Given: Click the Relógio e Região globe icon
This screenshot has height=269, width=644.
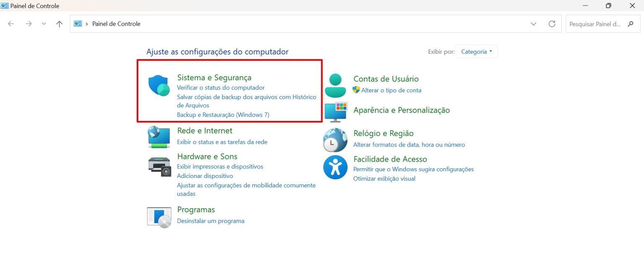Looking at the screenshot, I should [335, 140].
